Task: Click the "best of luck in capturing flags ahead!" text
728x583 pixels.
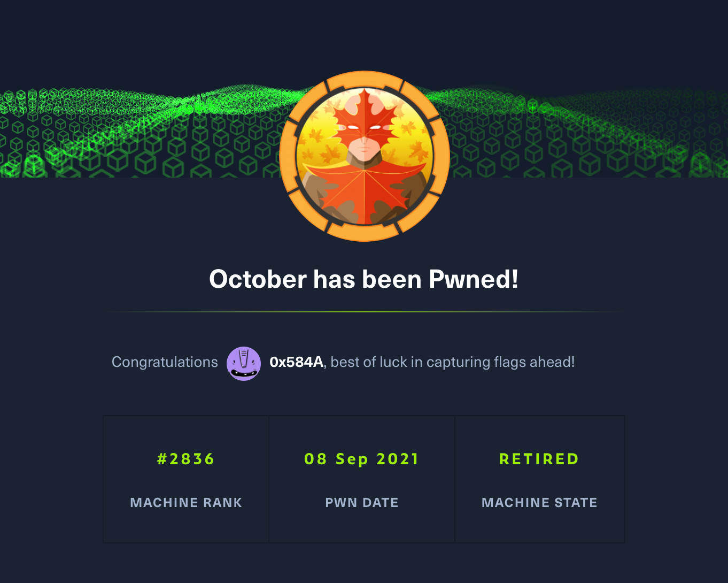Action: coord(453,362)
